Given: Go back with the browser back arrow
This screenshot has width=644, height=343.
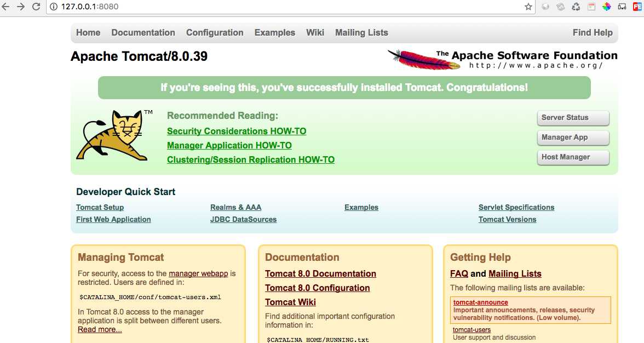Looking at the screenshot, I should coord(5,7).
